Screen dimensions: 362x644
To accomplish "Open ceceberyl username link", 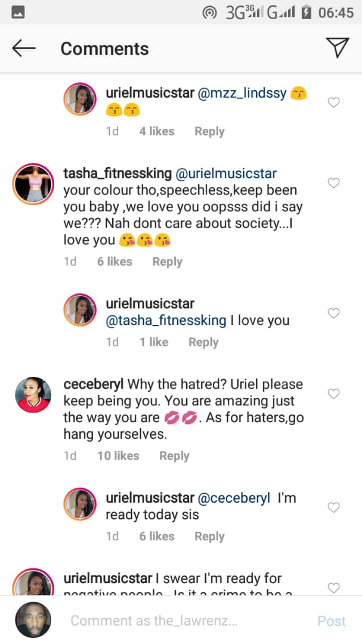I will 93,384.
